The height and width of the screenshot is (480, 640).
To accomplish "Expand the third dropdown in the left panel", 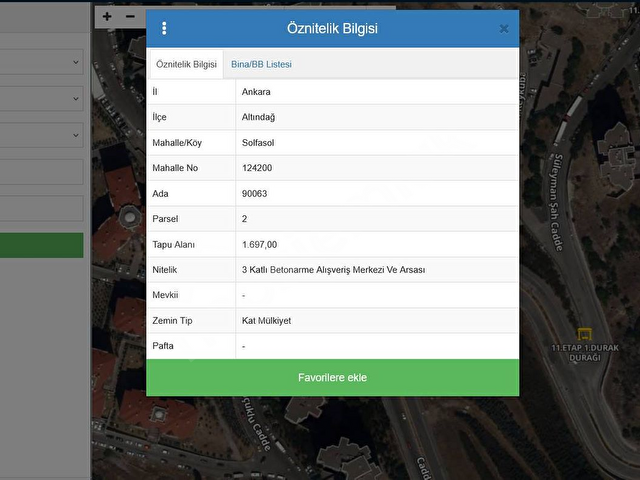I will coord(41,135).
